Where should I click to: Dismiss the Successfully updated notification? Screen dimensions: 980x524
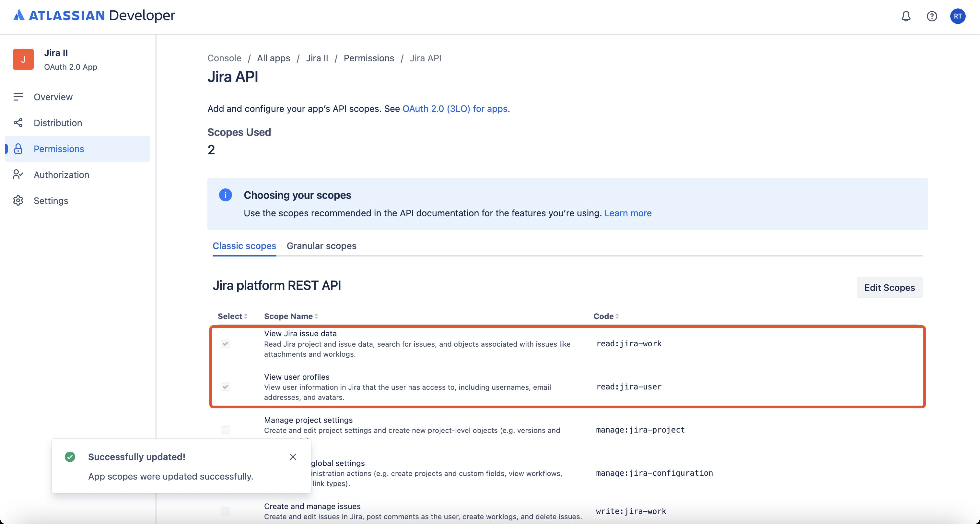coord(293,457)
